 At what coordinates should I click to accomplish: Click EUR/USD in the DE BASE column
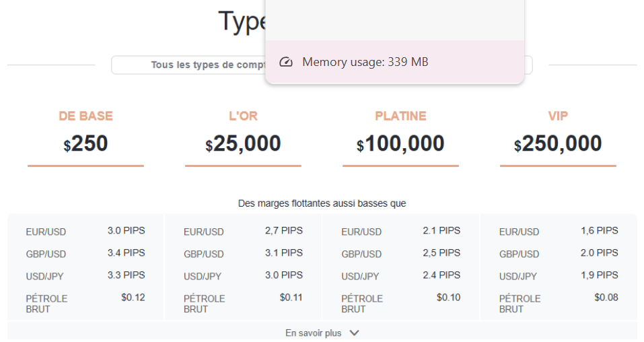[46, 232]
